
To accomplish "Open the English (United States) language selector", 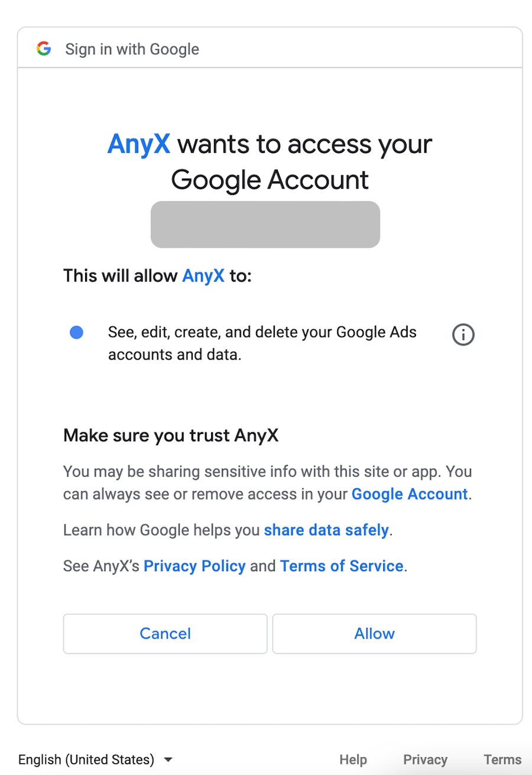I will click(86, 759).
